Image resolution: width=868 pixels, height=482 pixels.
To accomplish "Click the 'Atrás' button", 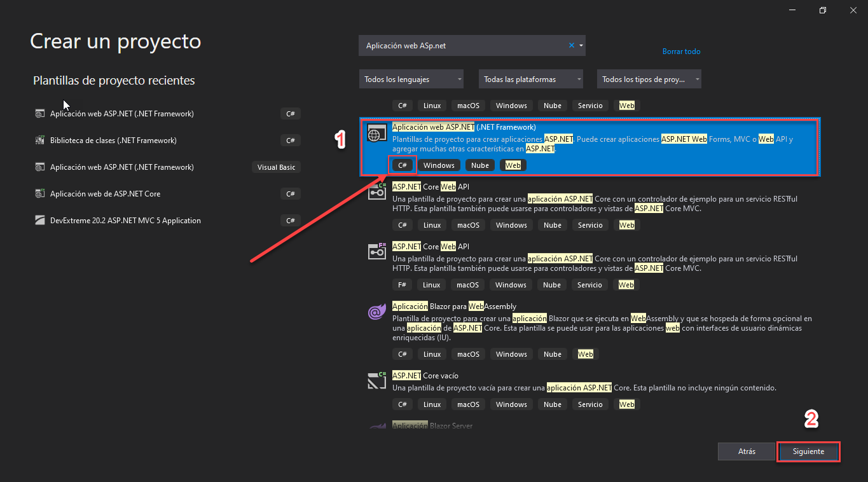I will (x=747, y=451).
